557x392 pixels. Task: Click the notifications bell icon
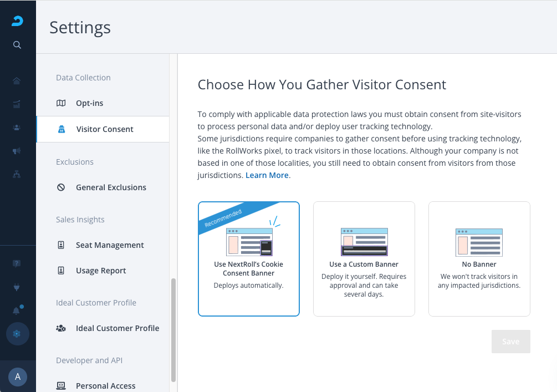(x=17, y=310)
